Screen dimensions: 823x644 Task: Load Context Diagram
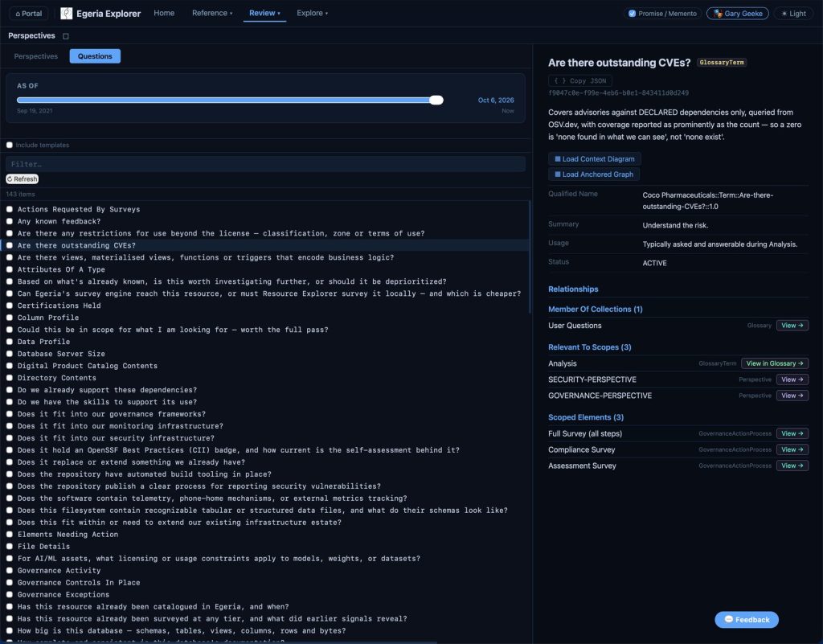coord(594,159)
